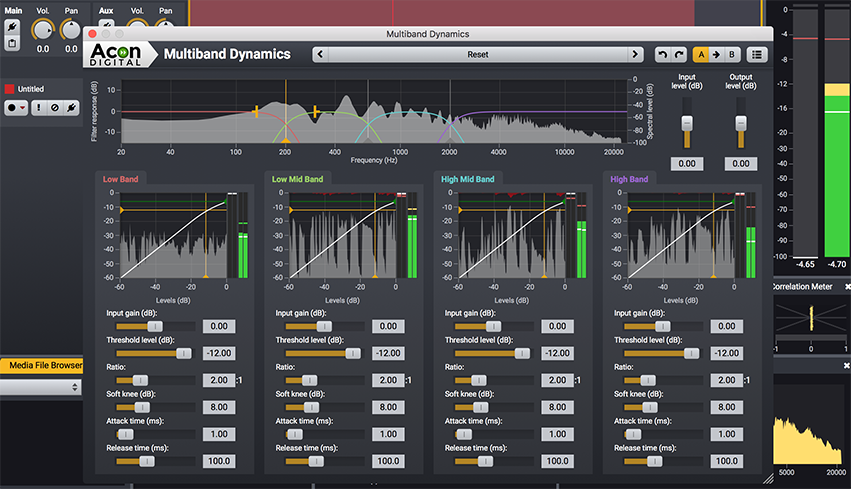Image resolution: width=851 pixels, height=489 pixels.
Task: Go to next preset arrow
Action: (x=634, y=55)
